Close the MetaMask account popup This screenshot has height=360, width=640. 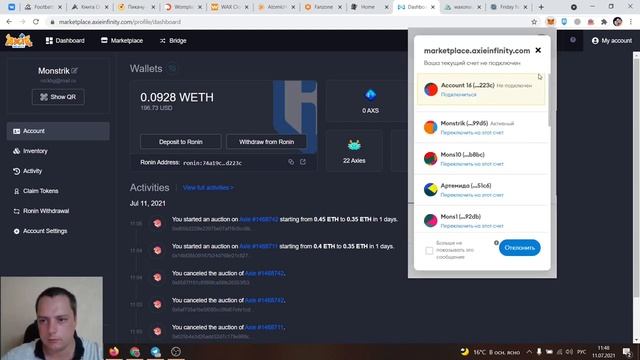538,50
